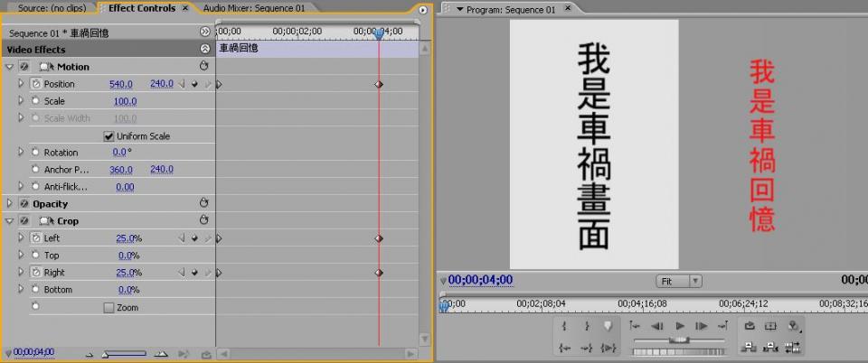The image size is (868, 363).
Task: Disable the Motion effect toggle
Action: pyautogui.click(x=24, y=67)
